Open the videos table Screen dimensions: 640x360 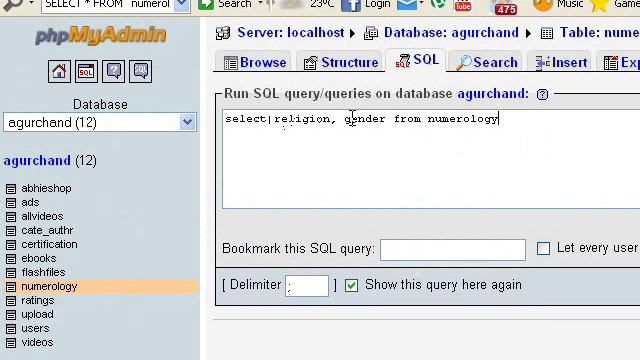37,342
